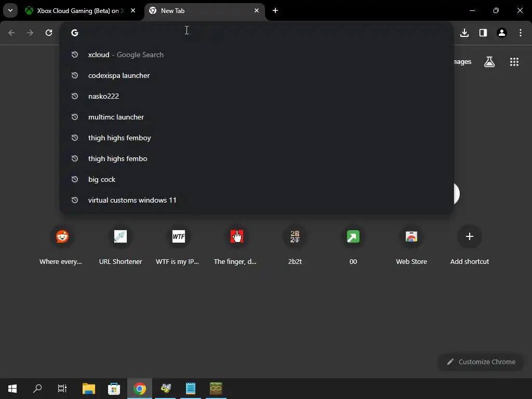Click history icon beside codexispa launcher
The height and width of the screenshot is (399, 532).
(x=75, y=75)
